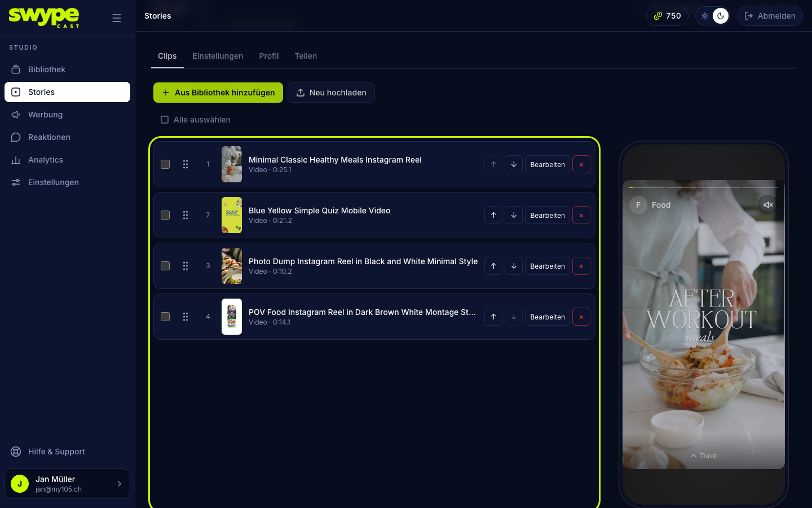Screen dimensions: 812x508
Task: Delete POV Food Instagram Reel clip
Action: point(581,317)
